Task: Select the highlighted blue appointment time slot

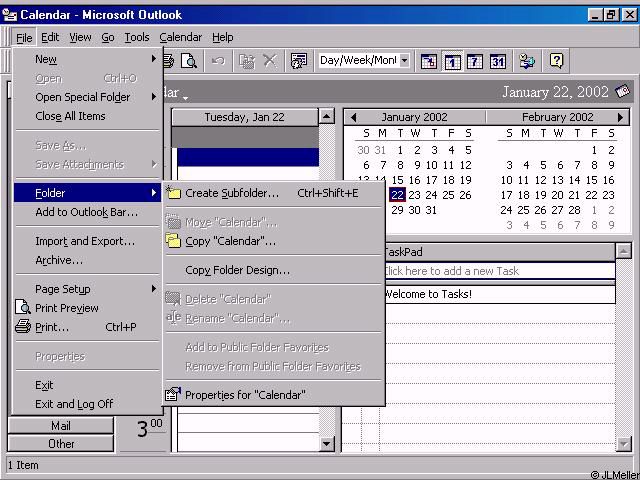Action: [x=248, y=157]
